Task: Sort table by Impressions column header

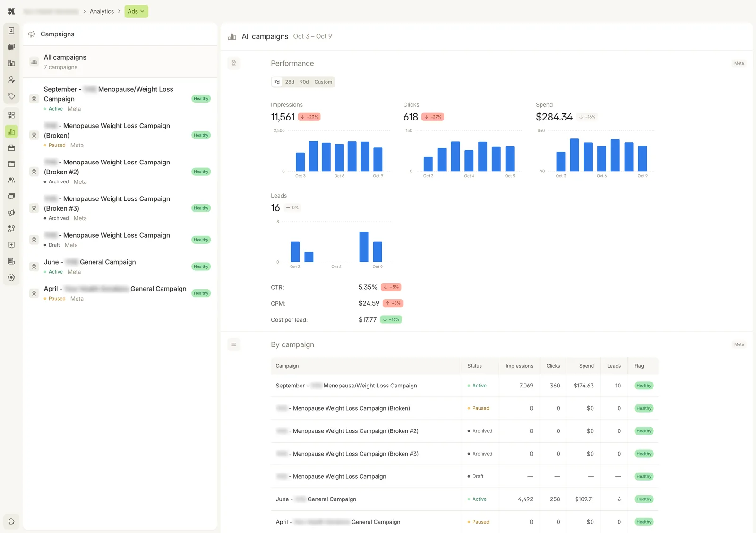Action: pyautogui.click(x=519, y=366)
